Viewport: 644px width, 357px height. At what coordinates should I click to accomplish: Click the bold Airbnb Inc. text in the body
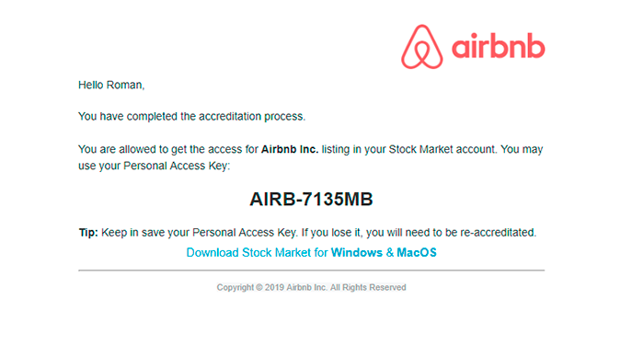(x=290, y=149)
